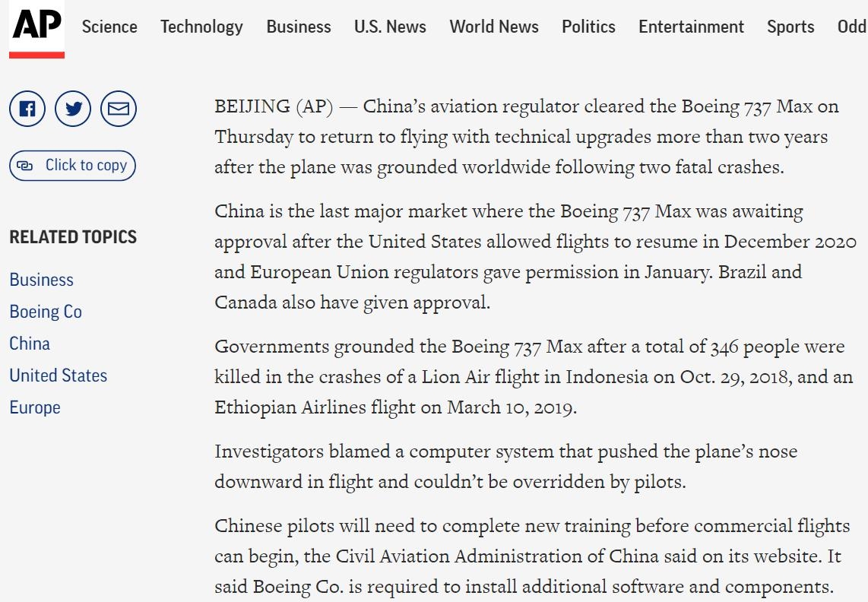The width and height of the screenshot is (868, 602).
Task: Open the Entertainment section
Action: (692, 27)
